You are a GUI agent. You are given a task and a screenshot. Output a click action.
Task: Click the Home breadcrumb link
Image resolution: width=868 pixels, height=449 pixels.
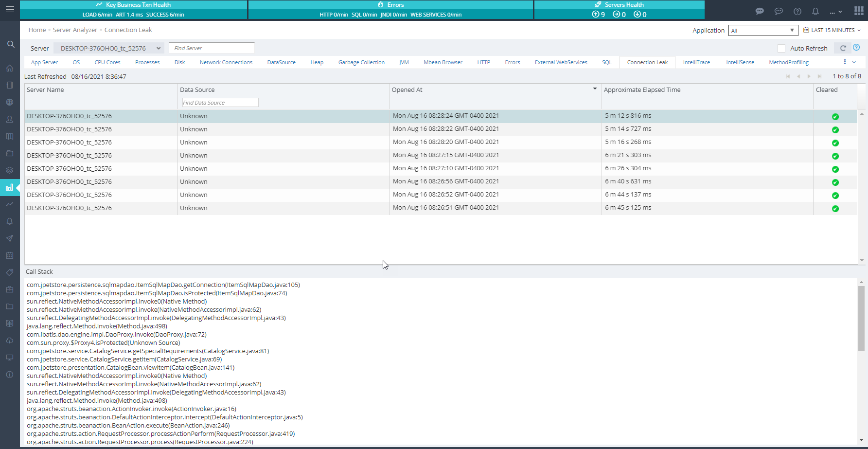coord(37,30)
